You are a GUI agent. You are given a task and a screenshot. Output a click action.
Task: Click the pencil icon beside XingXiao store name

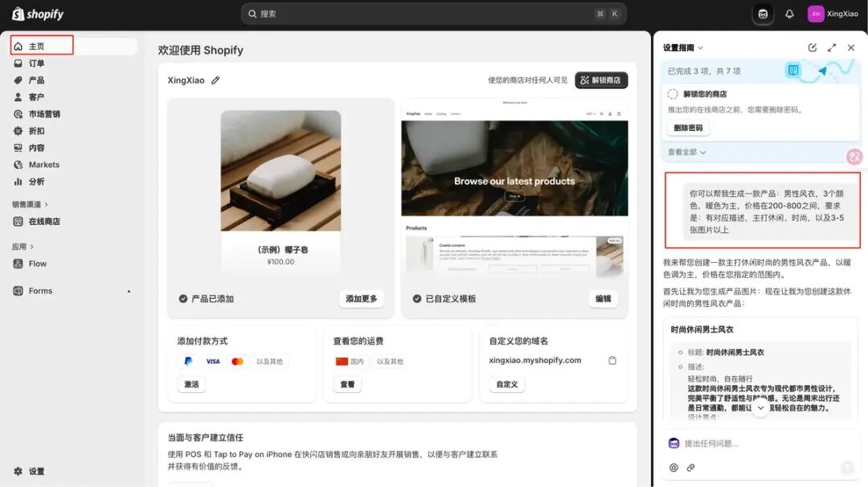tap(215, 80)
